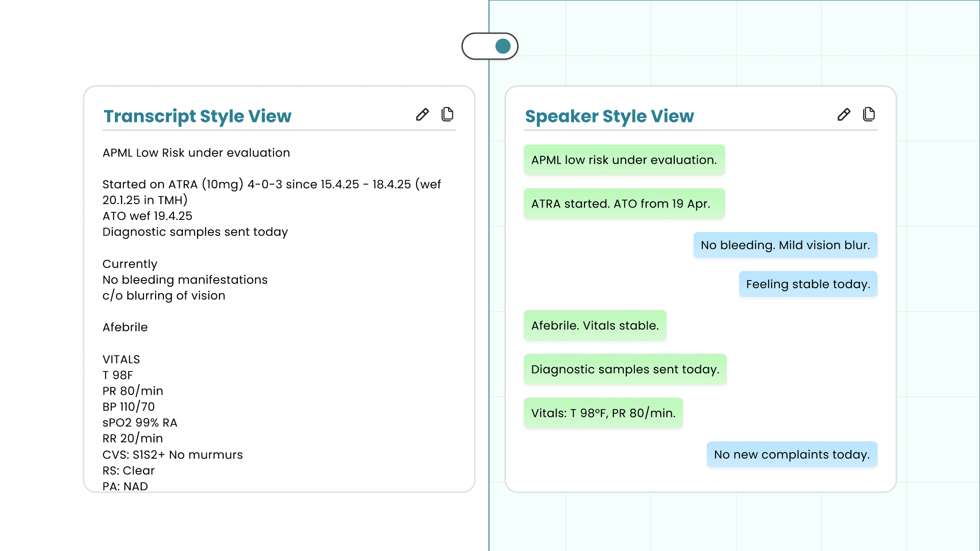Click copy icon in Transcript Style View
This screenshot has width=980, height=551.
pos(447,114)
